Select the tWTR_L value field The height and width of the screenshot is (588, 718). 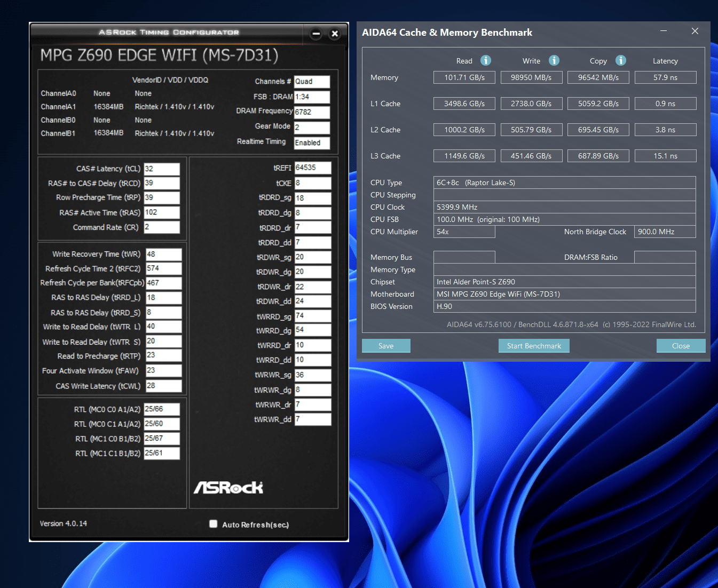click(163, 327)
